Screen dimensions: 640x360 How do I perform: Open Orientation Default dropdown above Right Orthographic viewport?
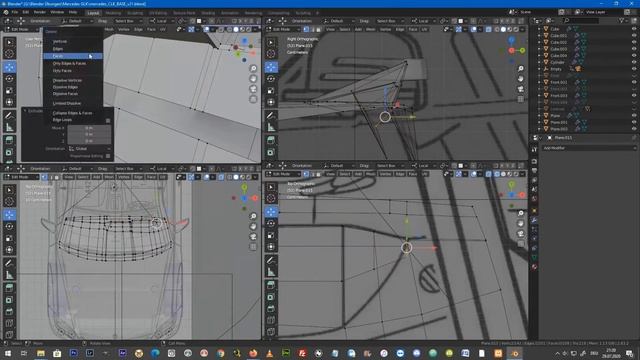[x=338, y=21]
